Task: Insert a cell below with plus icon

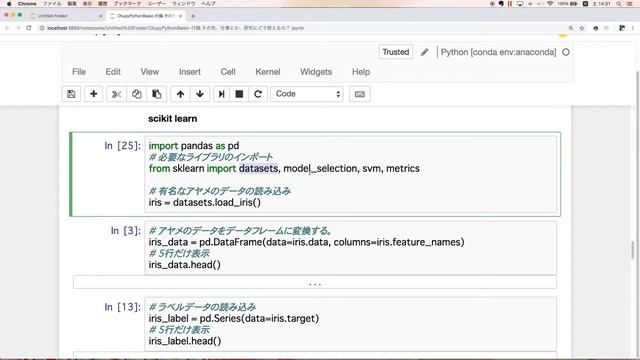Action: [x=93, y=94]
